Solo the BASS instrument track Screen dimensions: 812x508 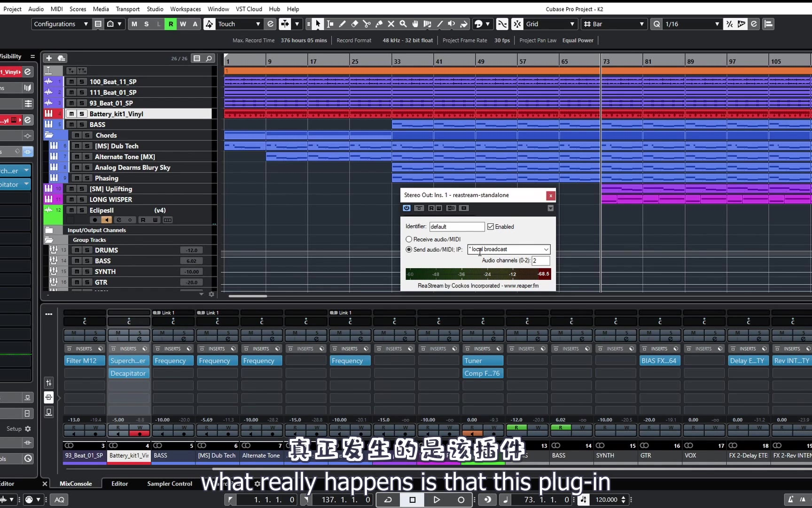click(82, 125)
